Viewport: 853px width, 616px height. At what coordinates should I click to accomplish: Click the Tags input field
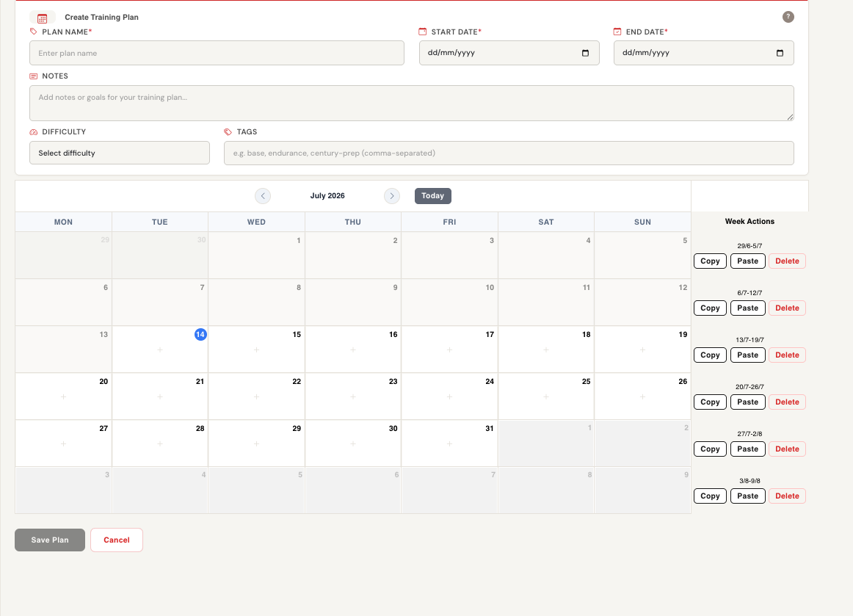[509, 153]
